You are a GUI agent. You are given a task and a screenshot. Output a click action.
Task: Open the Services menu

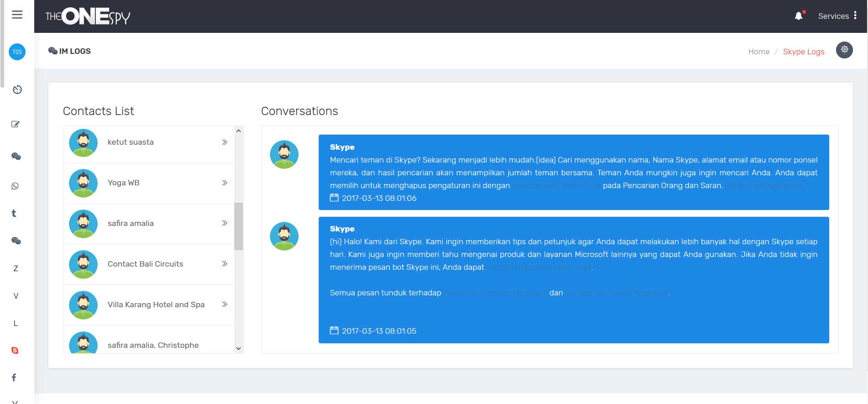click(x=837, y=16)
